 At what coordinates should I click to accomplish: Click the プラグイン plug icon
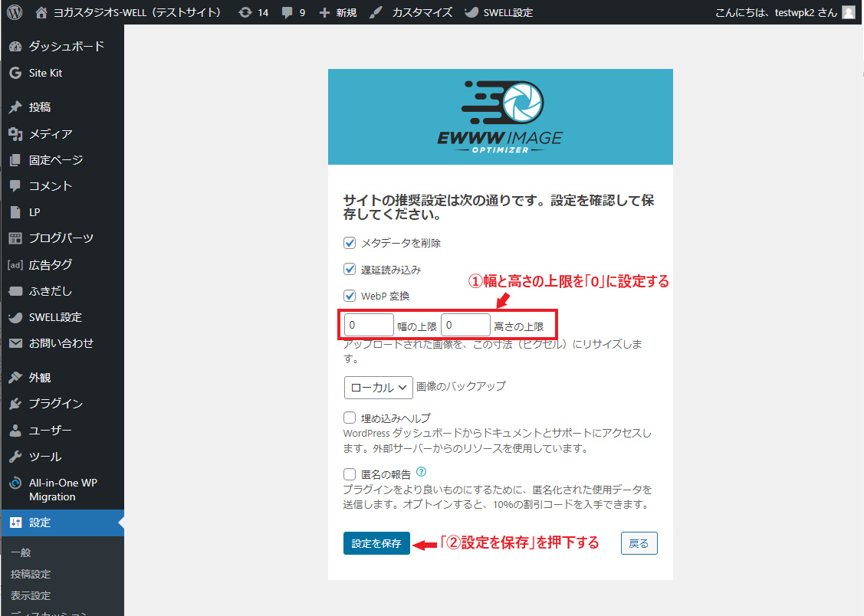(15, 404)
